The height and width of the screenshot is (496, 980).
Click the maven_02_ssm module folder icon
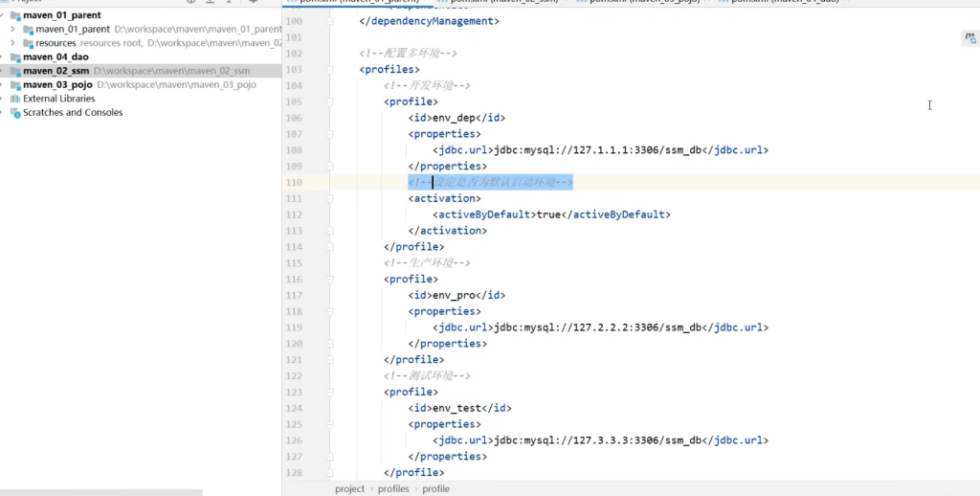pyautogui.click(x=14, y=71)
